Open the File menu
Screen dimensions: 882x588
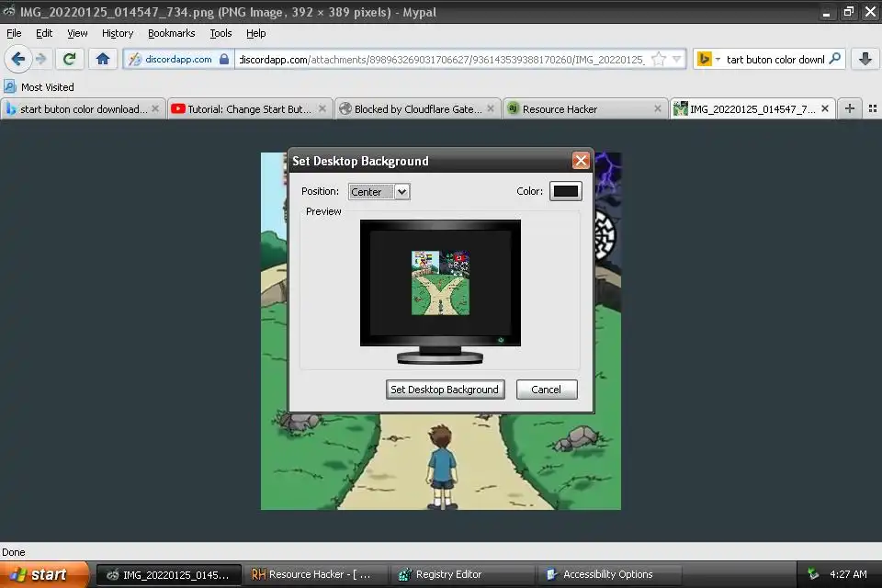click(14, 33)
